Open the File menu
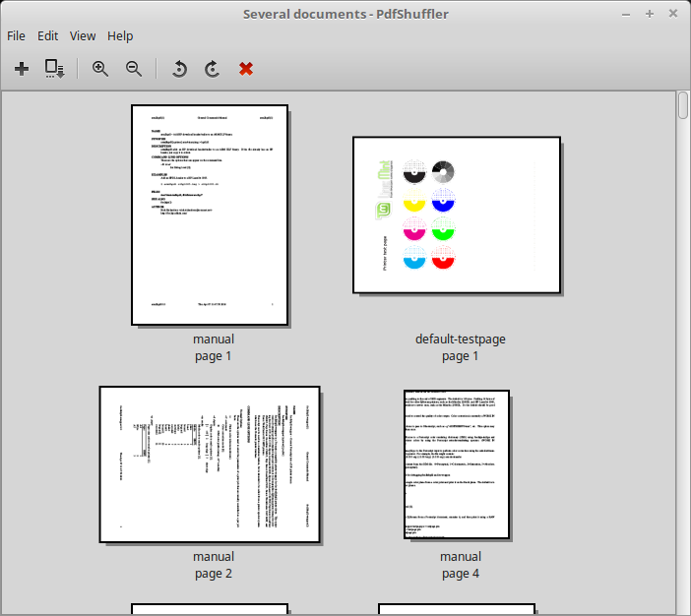This screenshot has height=616, width=691. point(17,35)
